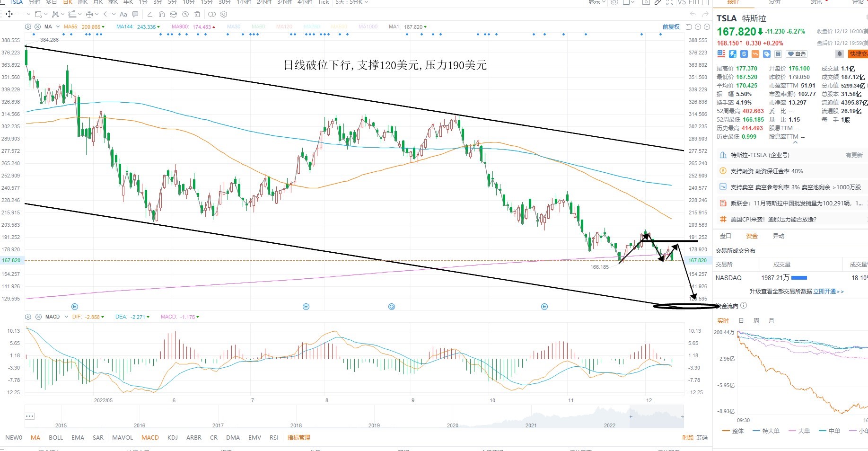Collapse the quote details chevron
This screenshot has width=868, height=451.
pos(795,142)
